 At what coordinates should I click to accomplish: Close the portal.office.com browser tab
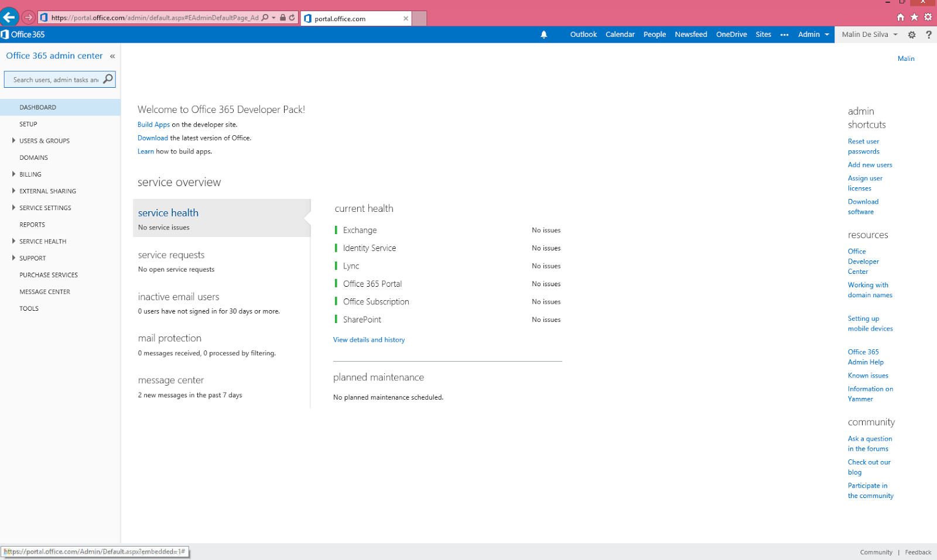[x=406, y=18]
